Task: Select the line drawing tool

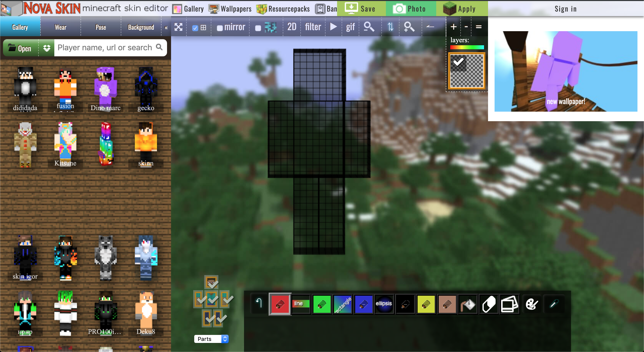Action: click(x=300, y=303)
